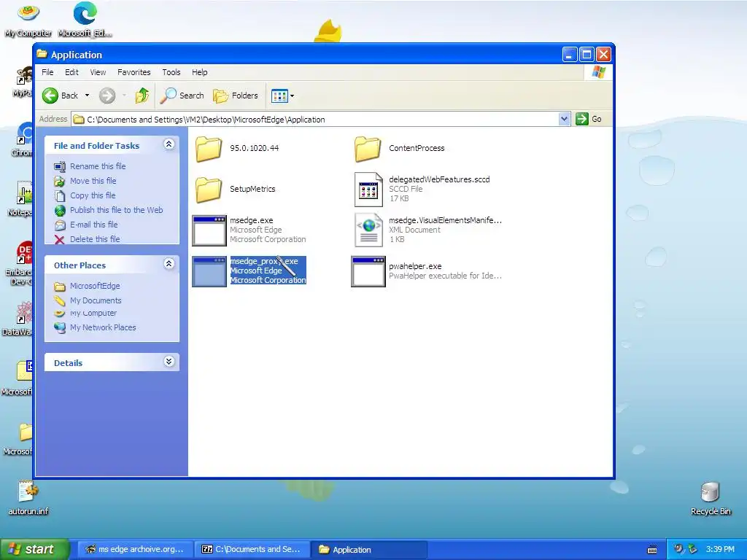Open My Computer under Other Places
The image size is (747, 560).
click(93, 314)
